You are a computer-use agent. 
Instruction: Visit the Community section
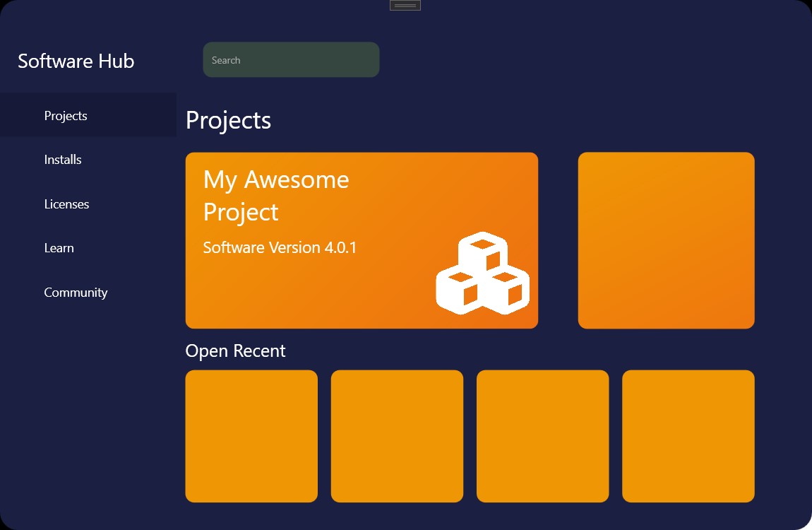(76, 292)
